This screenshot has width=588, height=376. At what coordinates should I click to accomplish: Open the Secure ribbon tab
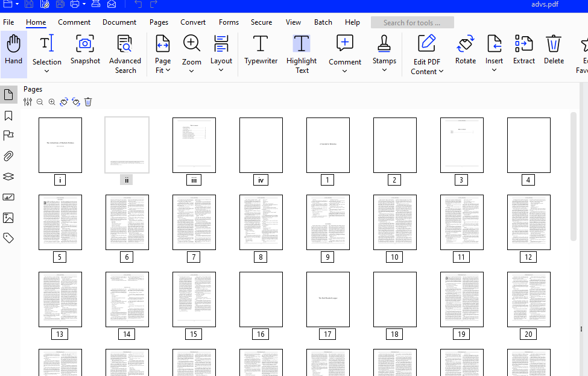pyautogui.click(x=261, y=22)
